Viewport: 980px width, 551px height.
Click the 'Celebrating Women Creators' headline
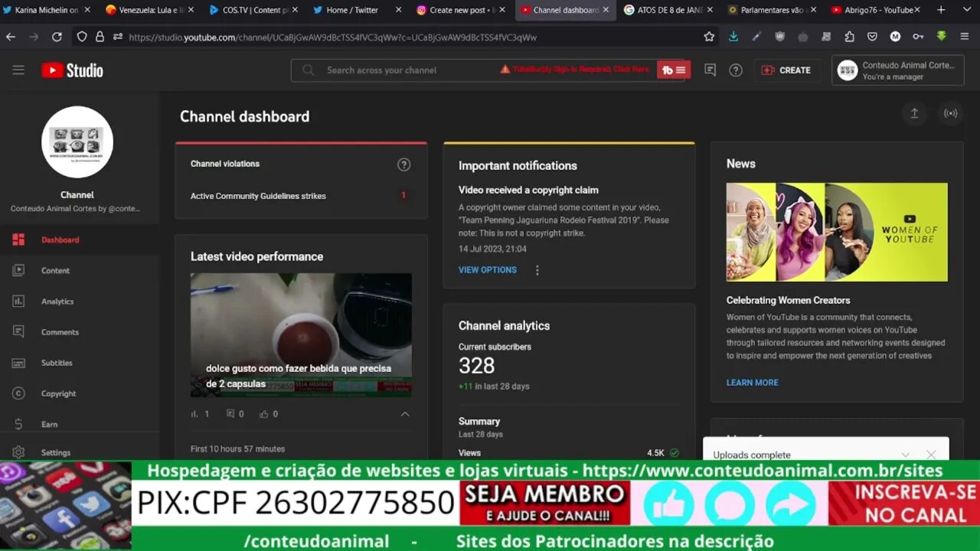pyautogui.click(x=788, y=301)
